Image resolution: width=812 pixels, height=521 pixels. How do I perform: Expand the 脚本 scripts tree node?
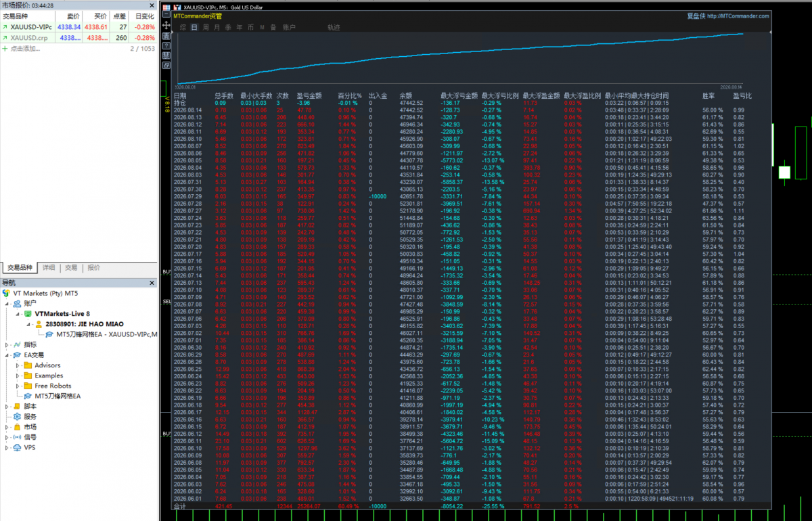(x=7, y=406)
